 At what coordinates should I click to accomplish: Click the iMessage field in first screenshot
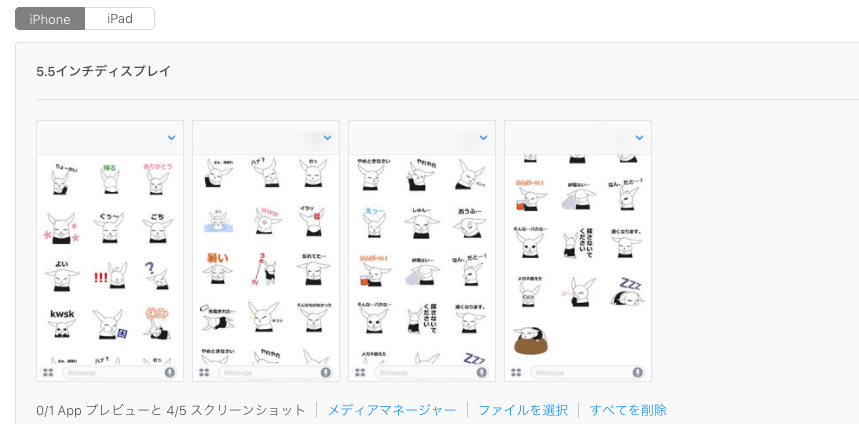coord(119,373)
